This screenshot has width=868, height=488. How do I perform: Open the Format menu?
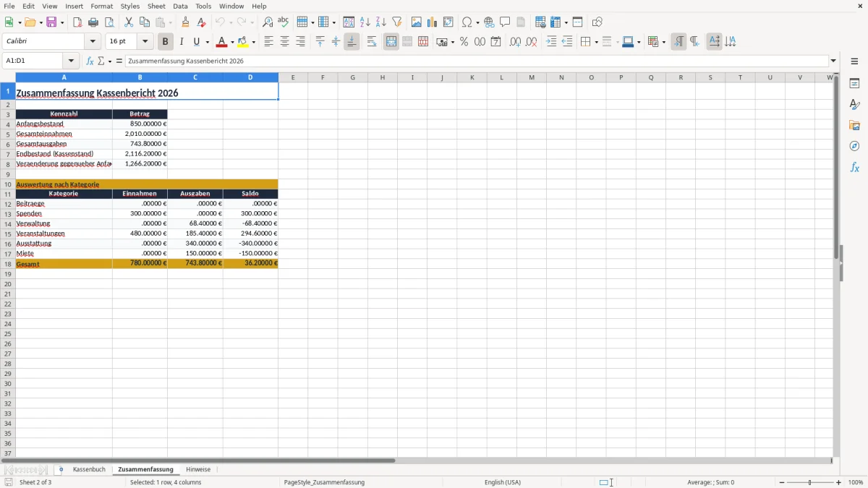[102, 6]
